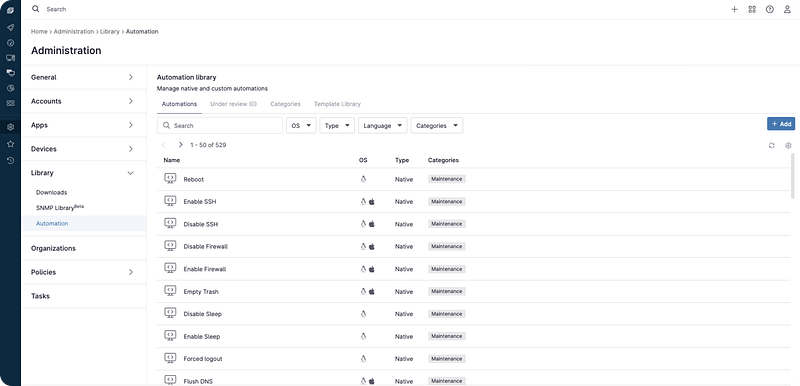Collapse the Library section
The height and width of the screenshot is (386, 800).
(x=84, y=173)
